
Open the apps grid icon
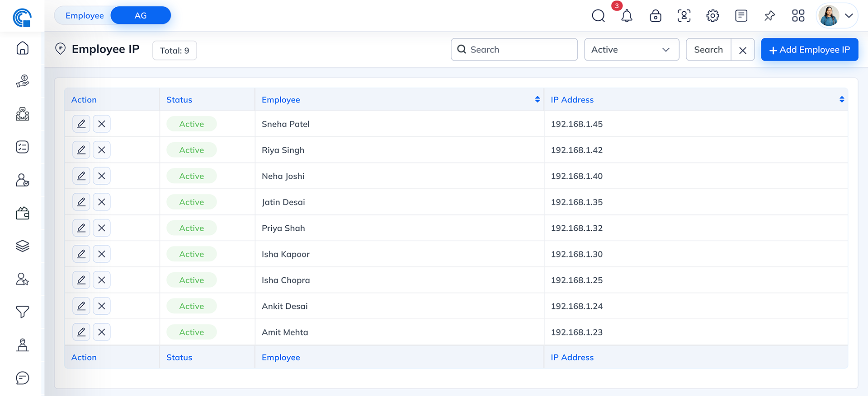798,16
